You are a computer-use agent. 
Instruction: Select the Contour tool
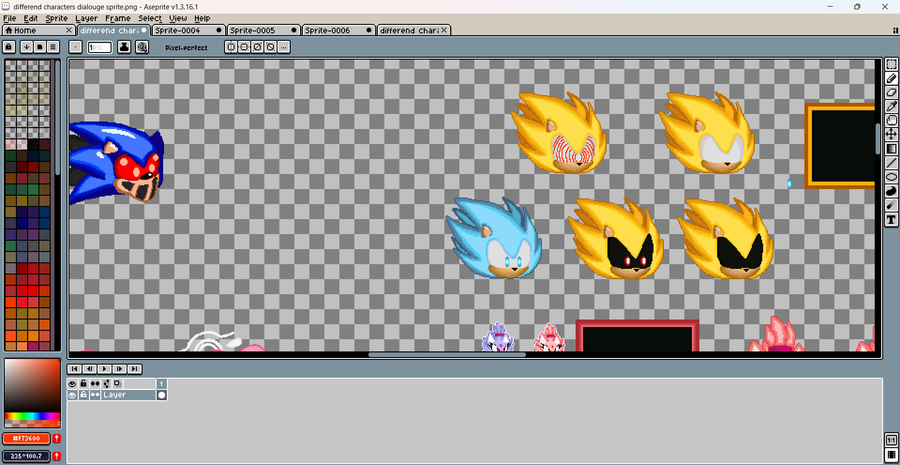[891, 191]
